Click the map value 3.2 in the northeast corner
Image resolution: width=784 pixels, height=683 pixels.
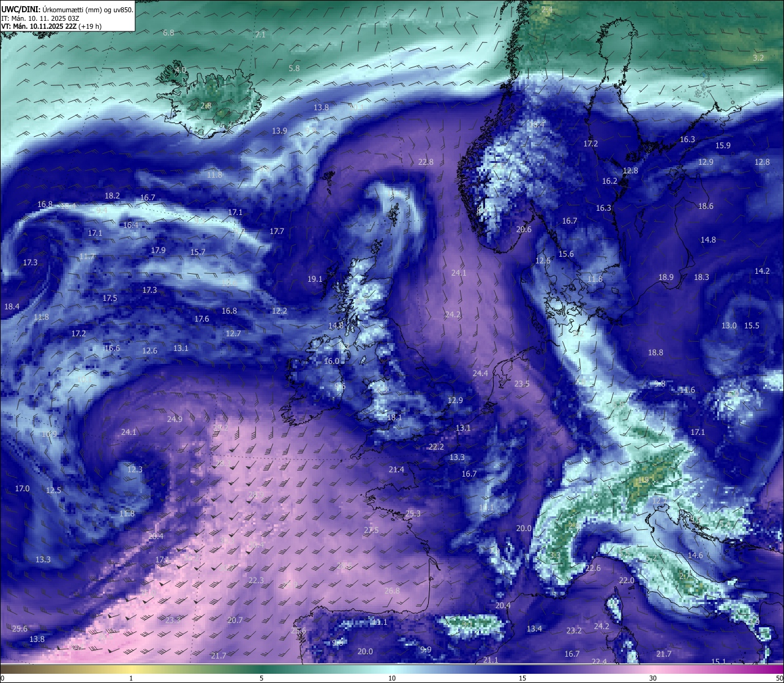click(x=758, y=58)
